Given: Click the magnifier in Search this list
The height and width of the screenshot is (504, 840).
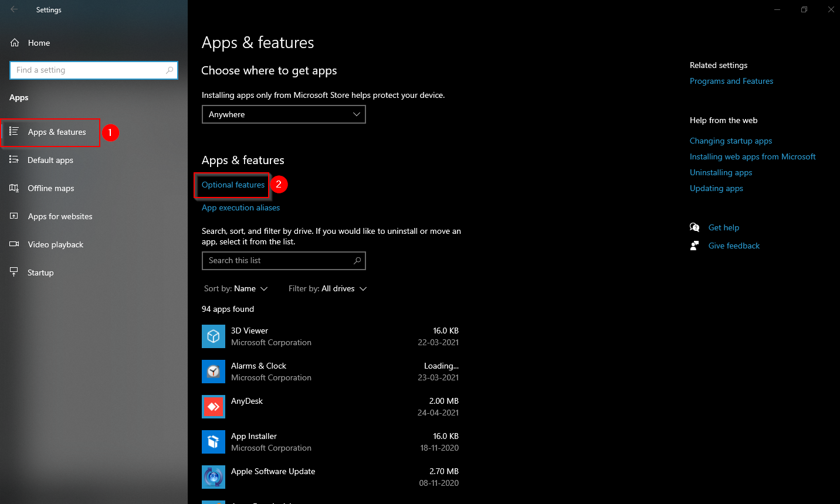Looking at the screenshot, I should coord(357,260).
